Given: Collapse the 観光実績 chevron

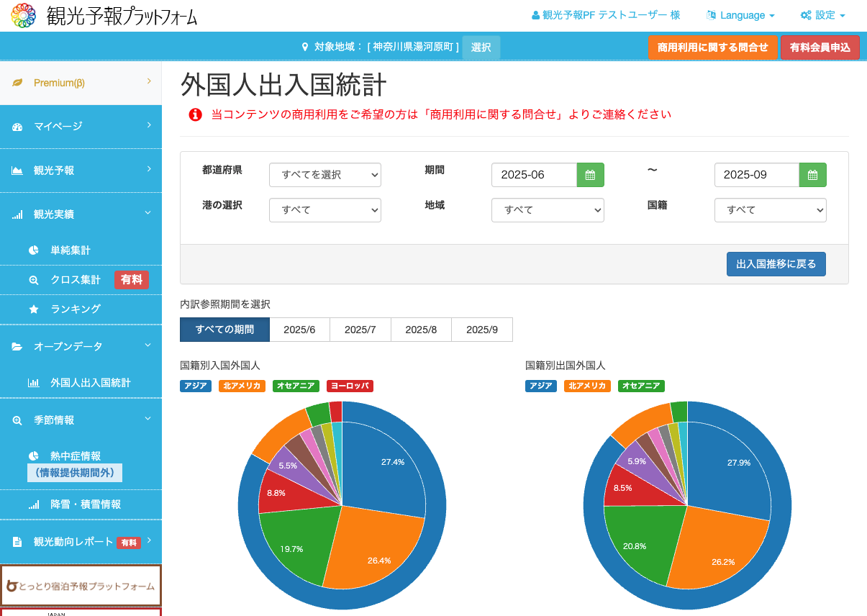Looking at the screenshot, I should (x=148, y=213).
